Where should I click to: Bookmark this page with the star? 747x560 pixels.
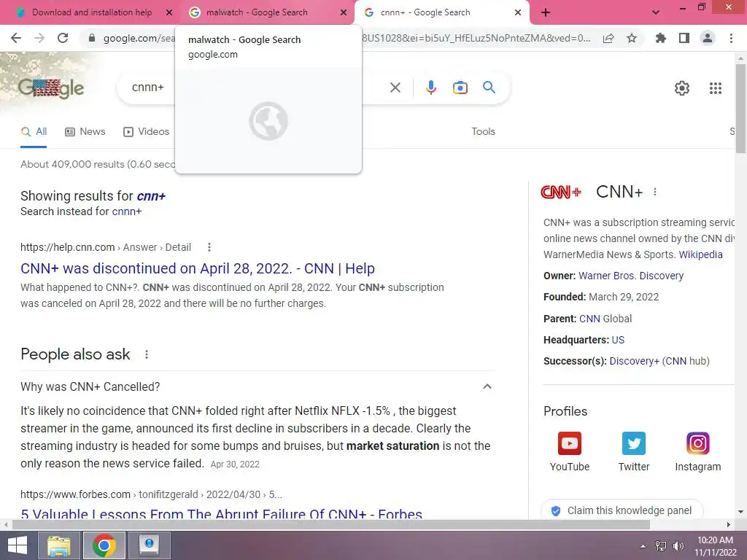632,38
